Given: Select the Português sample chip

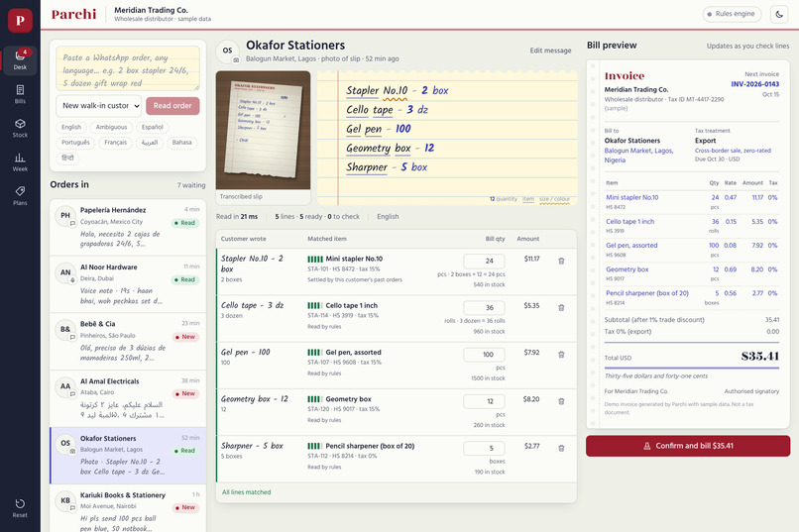Looking at the screenshot, I should [75, 142].
